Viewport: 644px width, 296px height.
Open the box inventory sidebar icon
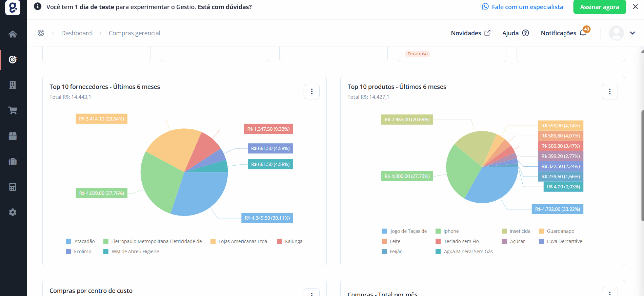pyautogui.click(x=13, y=136)
